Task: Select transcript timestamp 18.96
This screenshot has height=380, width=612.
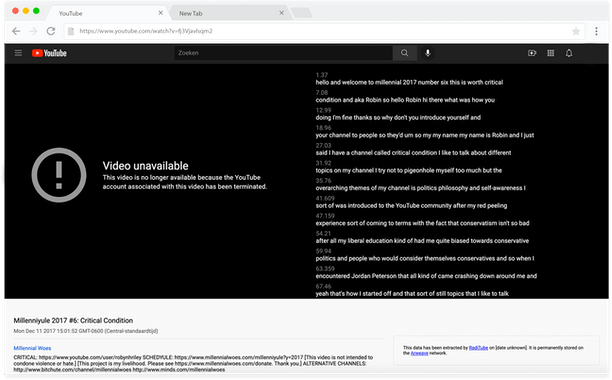Action: pos(323,128)
